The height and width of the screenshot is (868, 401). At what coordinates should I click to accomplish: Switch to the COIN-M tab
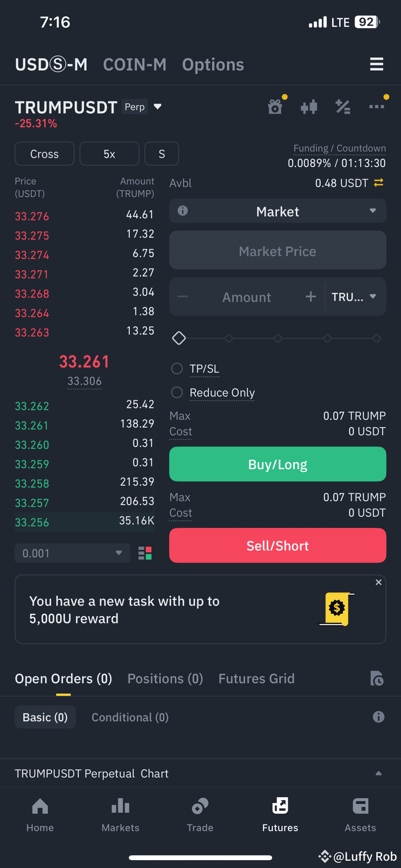tap(135, 64)
